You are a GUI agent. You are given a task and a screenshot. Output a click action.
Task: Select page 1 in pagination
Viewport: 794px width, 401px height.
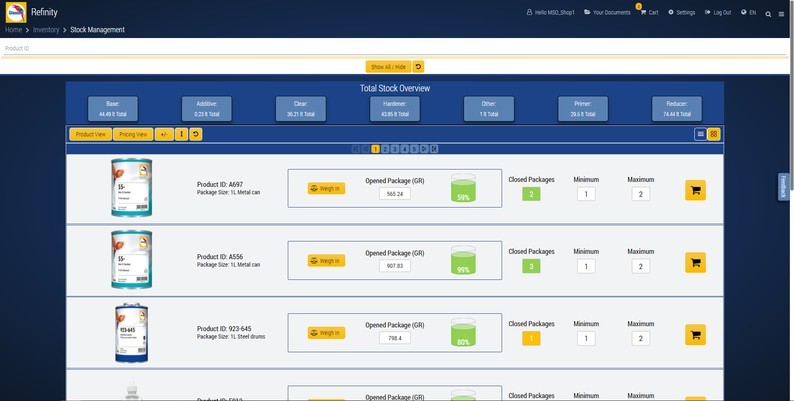375,149
